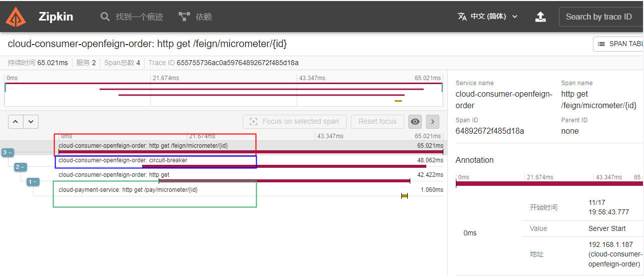This screenshot has height=276, width=644.
Task: Click the 1.060ms payment span duration
Action: [x=432, y=190]
